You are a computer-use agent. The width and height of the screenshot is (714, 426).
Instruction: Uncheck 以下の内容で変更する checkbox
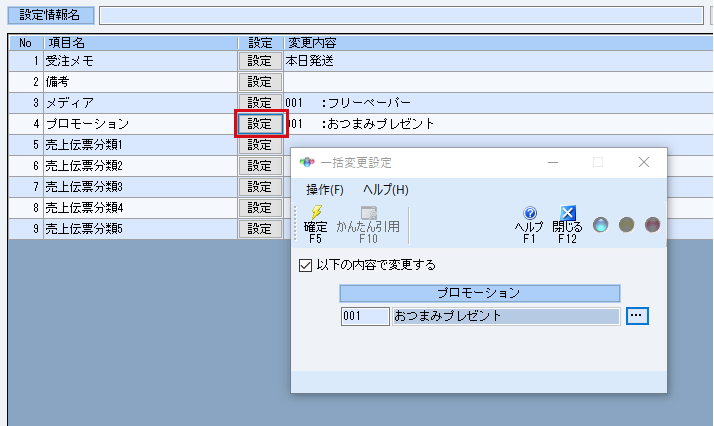[x=305, y=265]
